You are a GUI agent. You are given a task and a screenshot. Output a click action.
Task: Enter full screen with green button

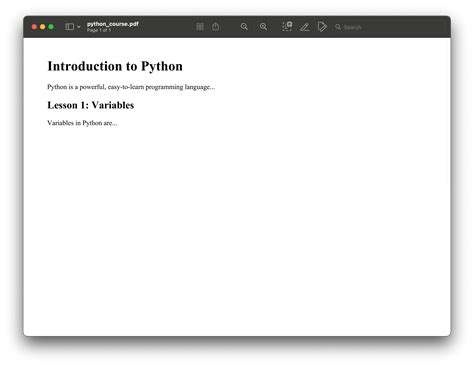point(51,27)
